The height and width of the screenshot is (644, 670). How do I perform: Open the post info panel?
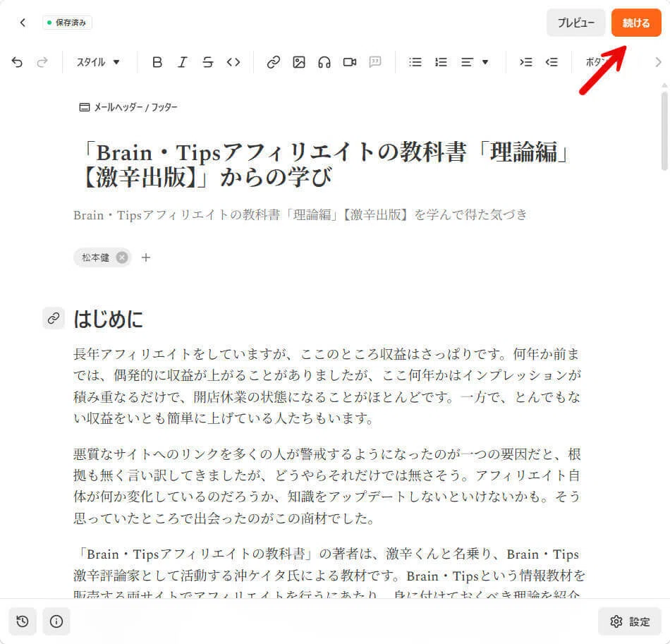pos(56,621)
